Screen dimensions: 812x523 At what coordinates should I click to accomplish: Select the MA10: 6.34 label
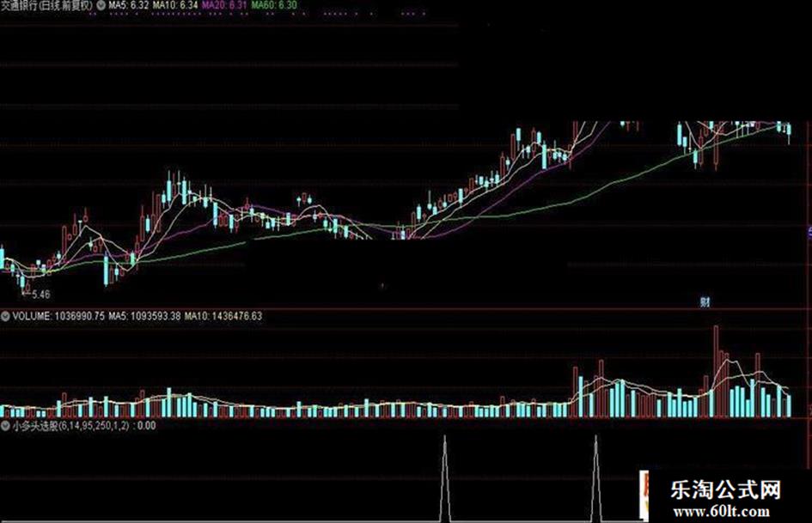(x=175, y=5)
